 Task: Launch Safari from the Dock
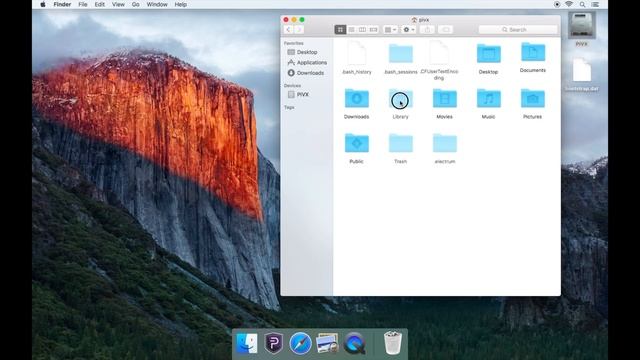tap(301, 343)
